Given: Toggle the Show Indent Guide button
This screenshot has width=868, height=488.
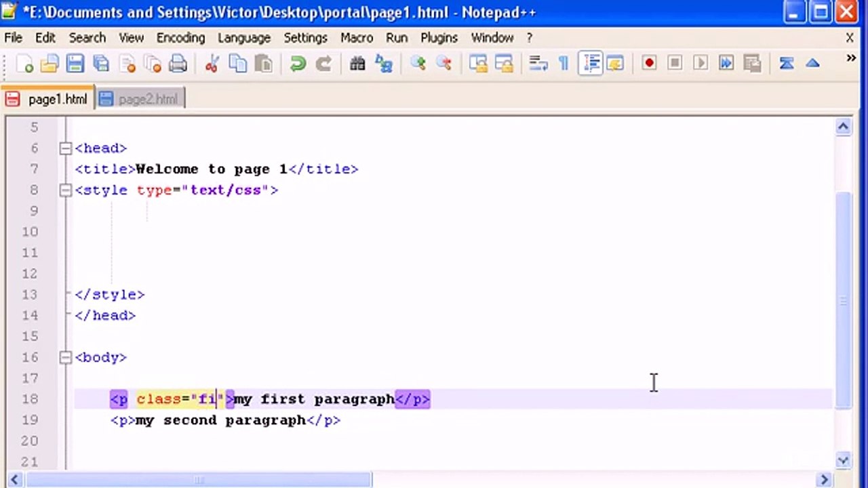Looking at the screenshot, I should tap(591, 64).
